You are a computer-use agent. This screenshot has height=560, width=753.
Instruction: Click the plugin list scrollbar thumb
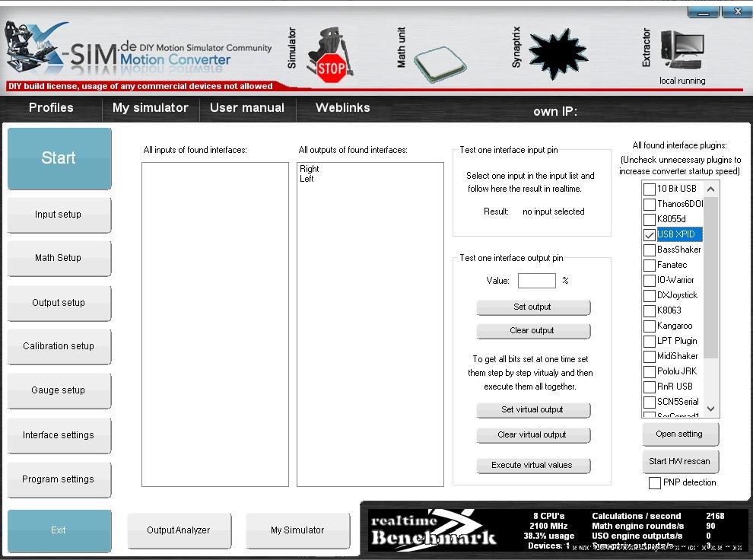(x=711, y=277)
